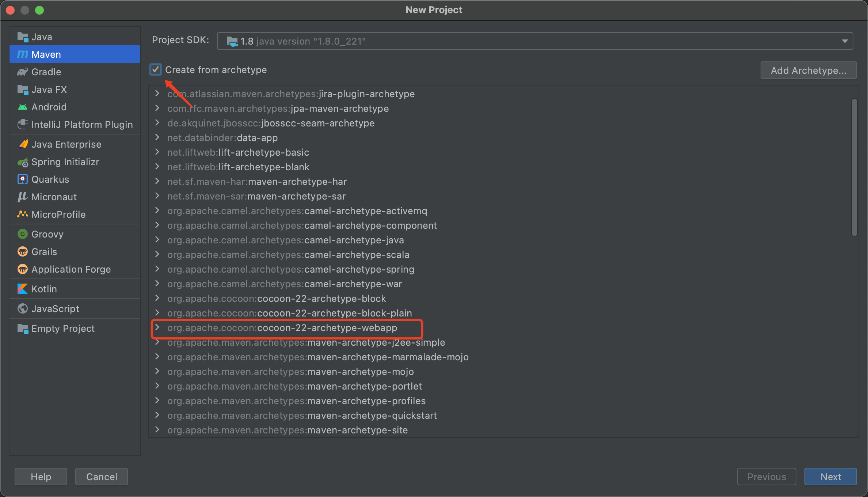This screenshot has width=868, height=497.
Task: Expand the camel-archetype-spring entry arrow
Action: [x=157, y=269]
